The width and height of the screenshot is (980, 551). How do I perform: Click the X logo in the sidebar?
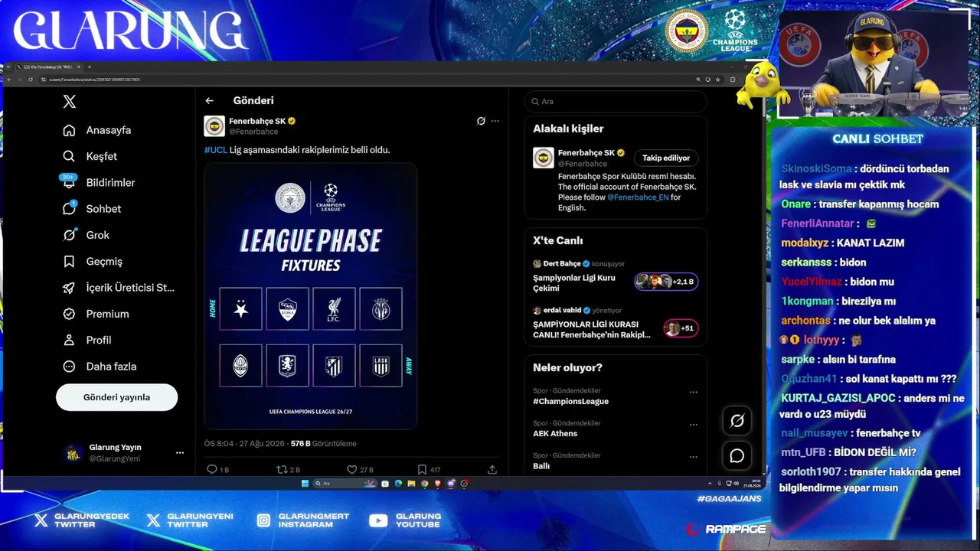69,102
